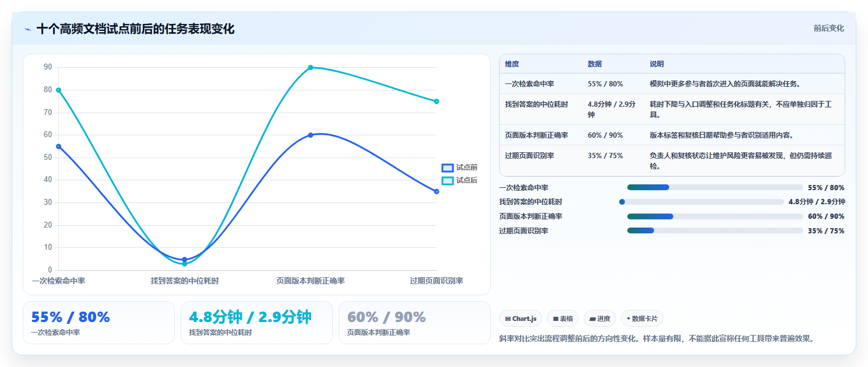868x367 pixels.
Task: Select the 表格 tag
Action: point(563,319)
